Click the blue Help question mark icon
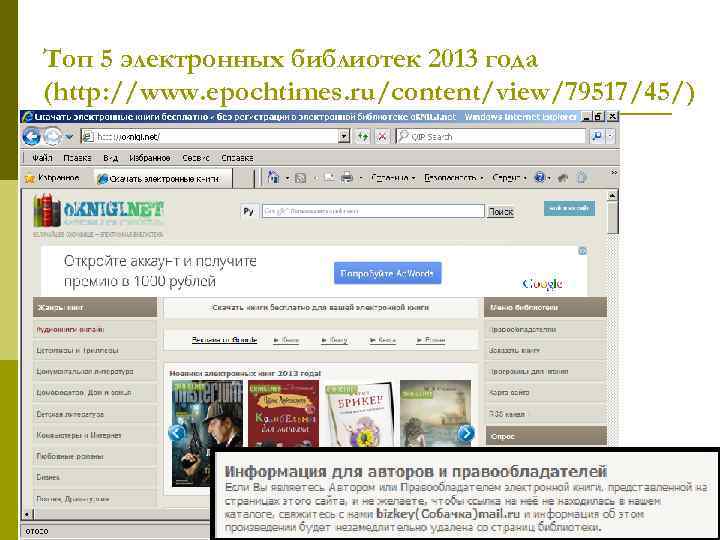Viewport: 720px width, 540px height. 540,177
